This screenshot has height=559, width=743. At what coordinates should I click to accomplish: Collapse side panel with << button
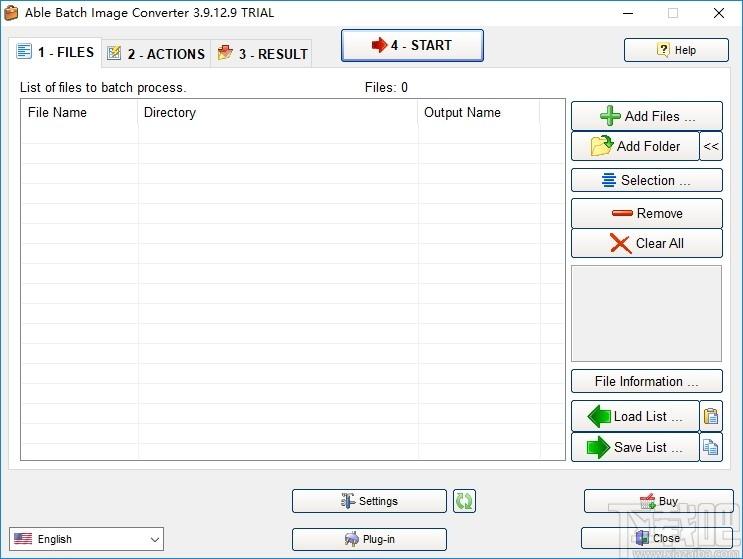[x=711, y=146]
